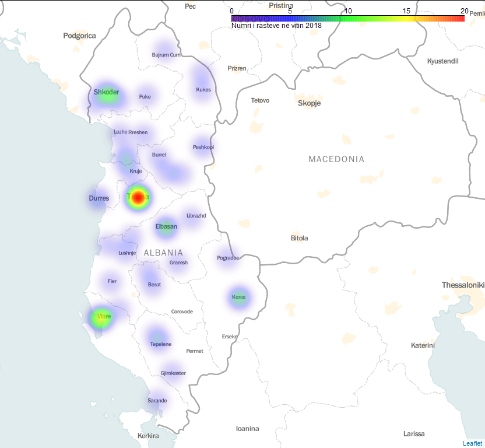The width and height of the screenshot is (485, 448).
Task: Click the Podgorica city label
Action: point(79,36)
